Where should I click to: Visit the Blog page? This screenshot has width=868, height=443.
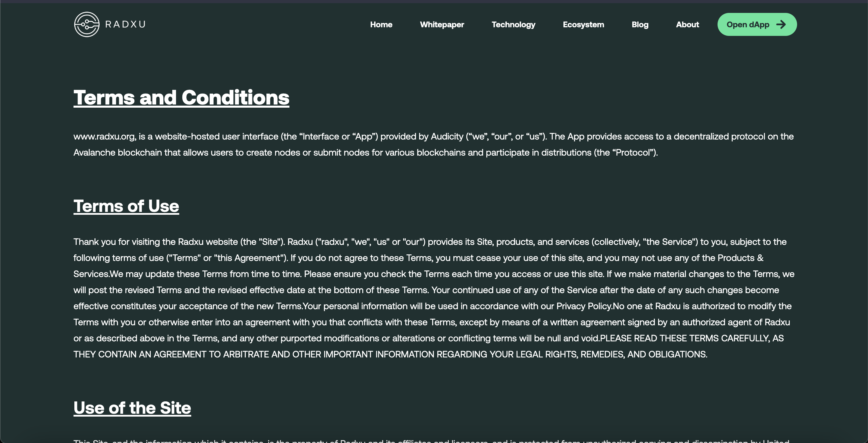tap(640, 25)
